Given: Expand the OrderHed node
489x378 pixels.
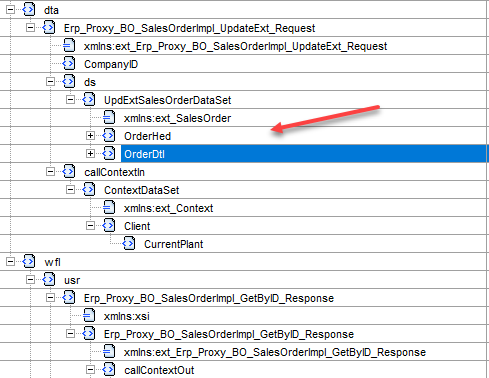Looking at the screenshot, I should coord(90,136).
